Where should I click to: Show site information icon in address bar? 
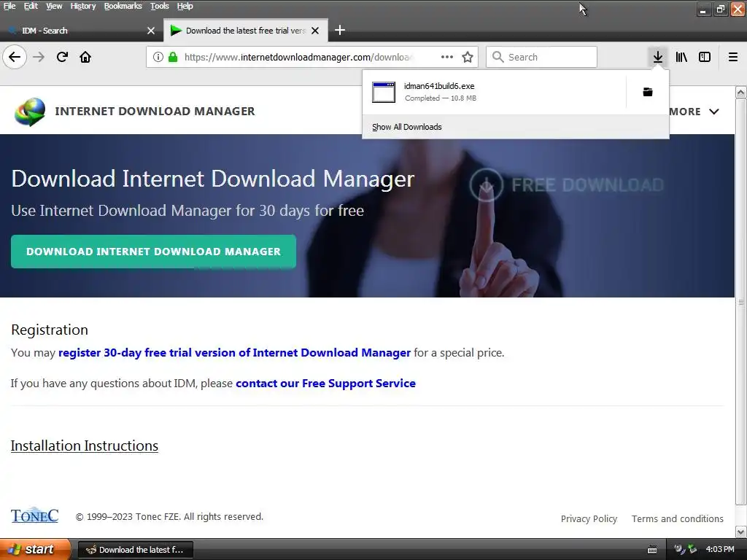[158, 57]
